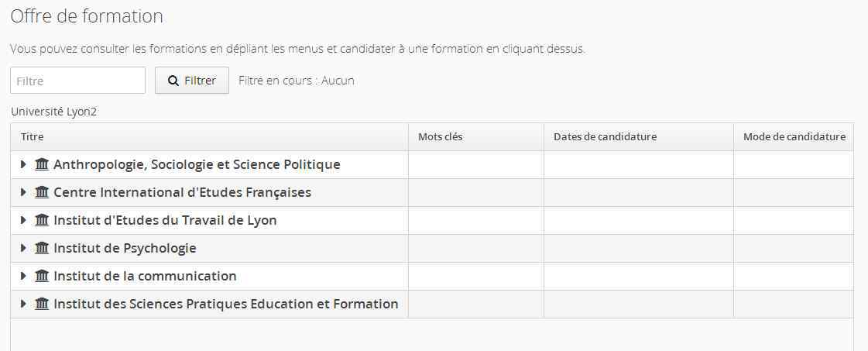Image resolution: width=868 pixels, height=351 pixels.
Task: Click the magnifier icon in Filtrer button
Action: pos(173,81)
